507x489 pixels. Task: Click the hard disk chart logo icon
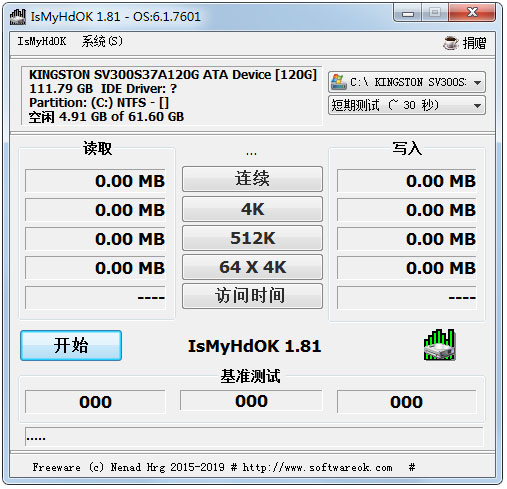tap(439, 345)
